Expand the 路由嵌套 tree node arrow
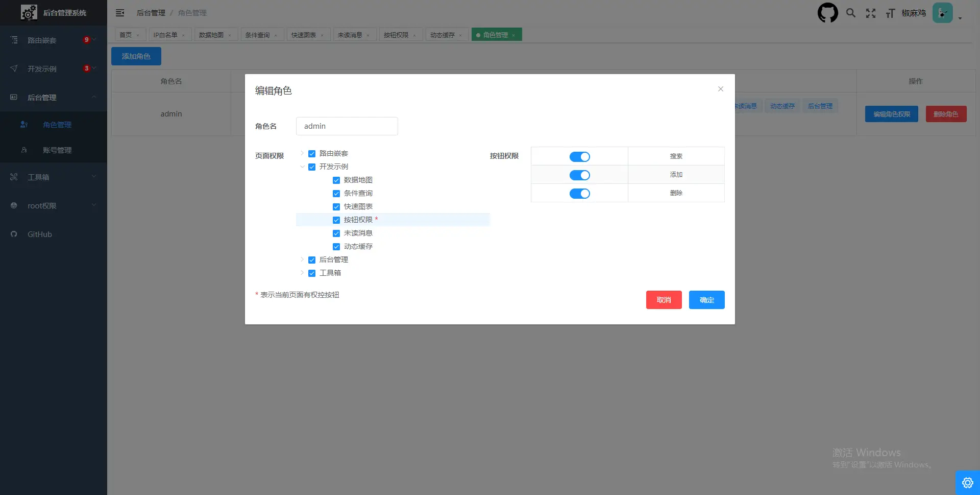The width and height of the screenshot is (980, 495). tap(302, 153)
